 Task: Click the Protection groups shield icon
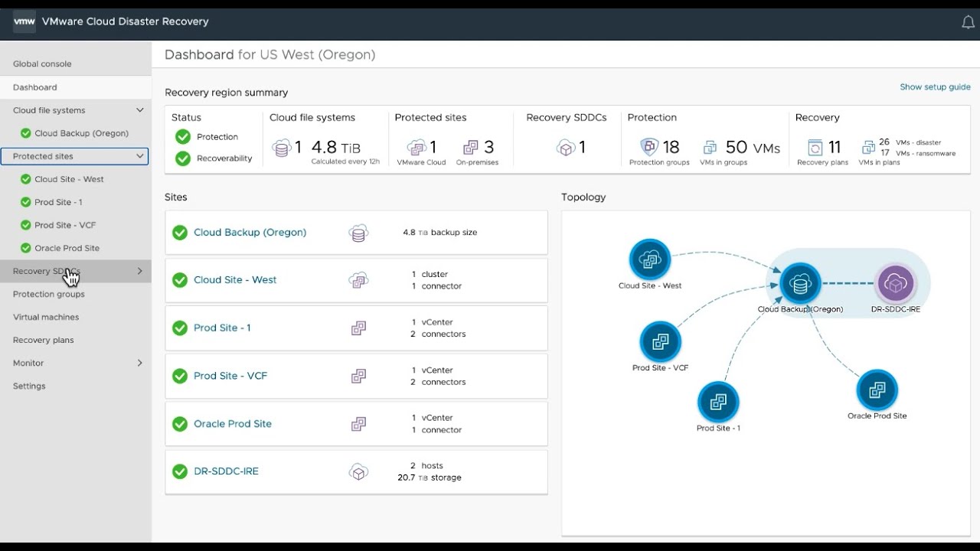649,147
